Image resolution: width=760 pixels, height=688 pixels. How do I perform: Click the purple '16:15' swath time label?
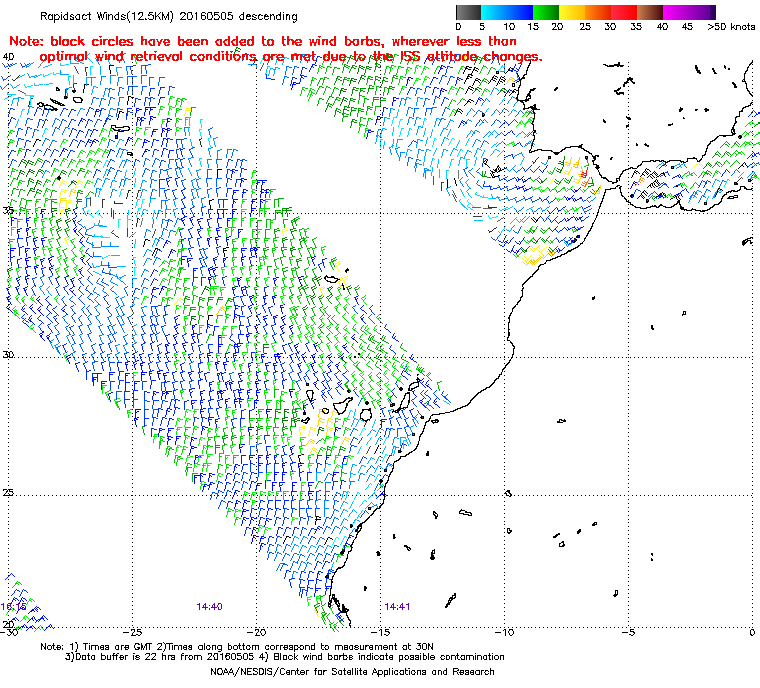[14, 607]
